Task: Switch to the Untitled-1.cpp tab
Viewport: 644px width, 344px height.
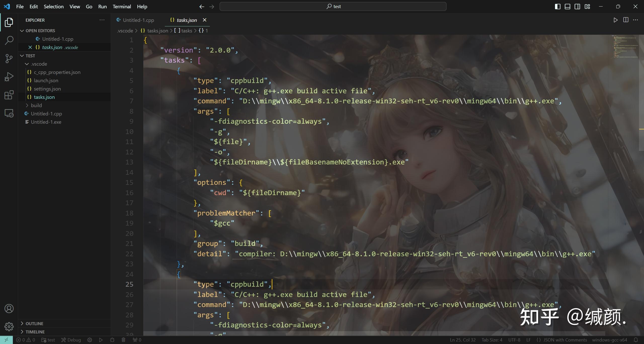Action: [x=138, y=20]
